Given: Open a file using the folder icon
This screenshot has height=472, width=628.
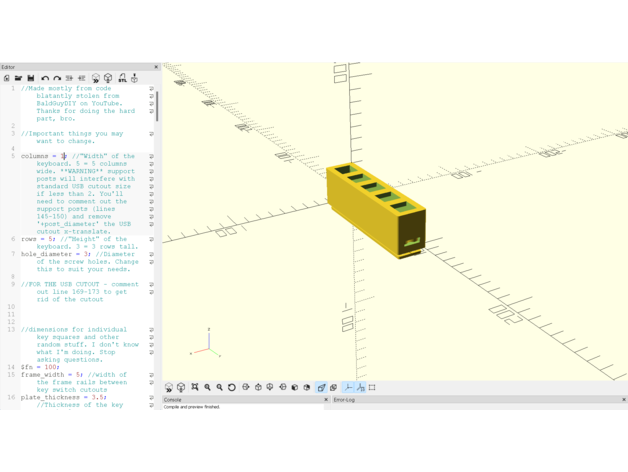Looking at the screenshot, I should pos(18,78).
